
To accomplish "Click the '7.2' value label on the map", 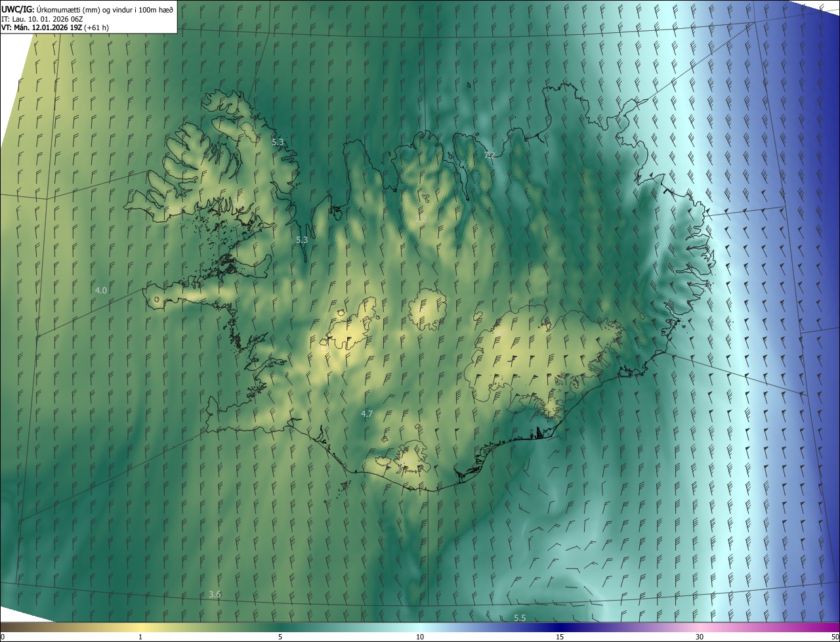I will pos(490,155).
